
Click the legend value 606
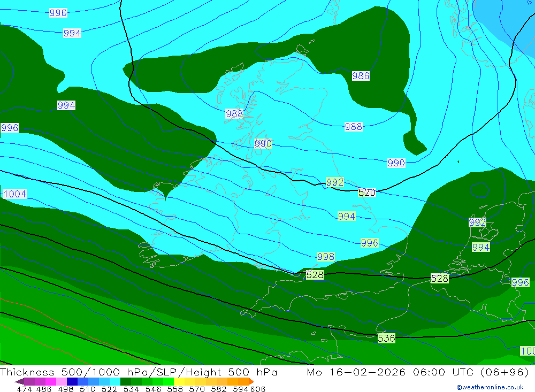point(258,389)
